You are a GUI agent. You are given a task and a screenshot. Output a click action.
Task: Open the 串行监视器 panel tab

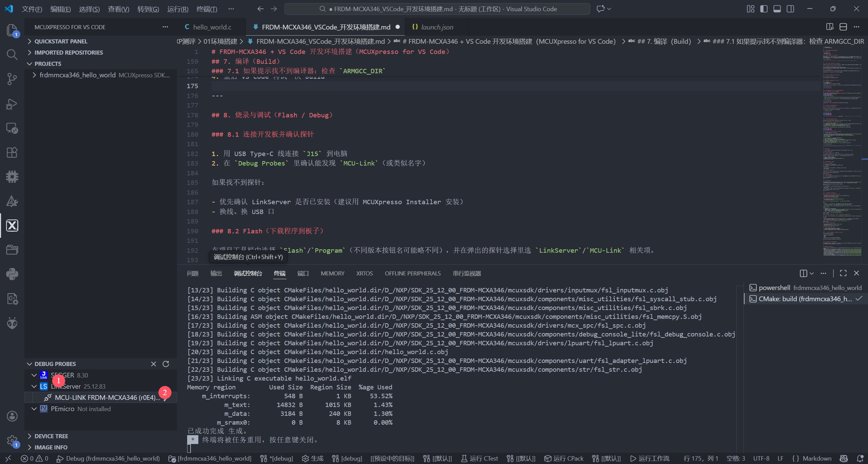[x=467, y=273]
